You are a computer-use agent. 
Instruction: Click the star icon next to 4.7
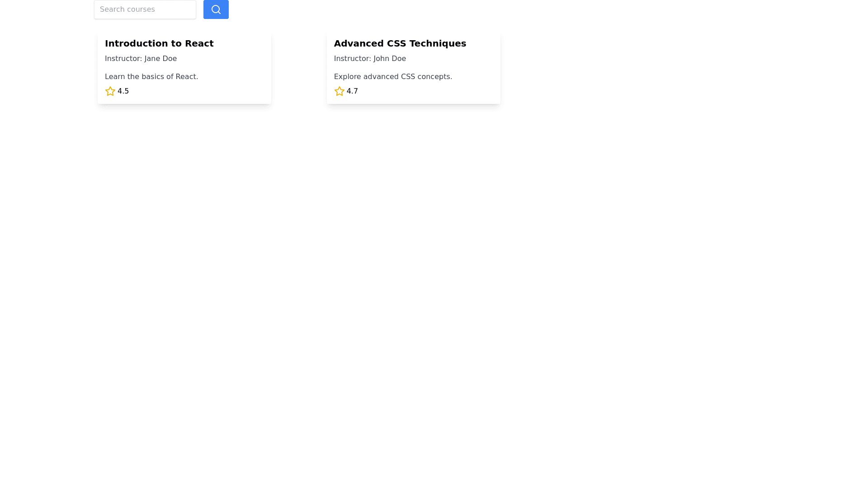tap(339, 91)
